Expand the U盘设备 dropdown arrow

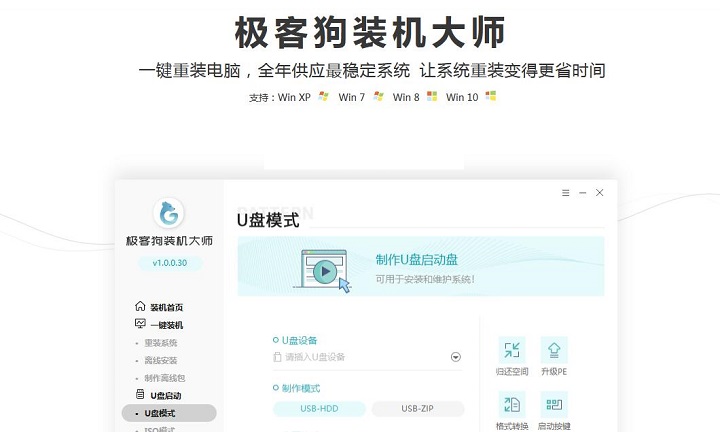456,357
